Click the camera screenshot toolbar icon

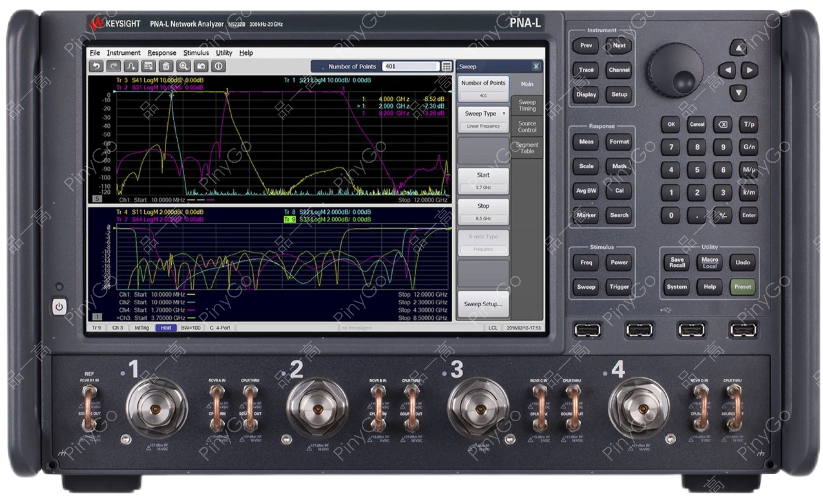[201, 66]
